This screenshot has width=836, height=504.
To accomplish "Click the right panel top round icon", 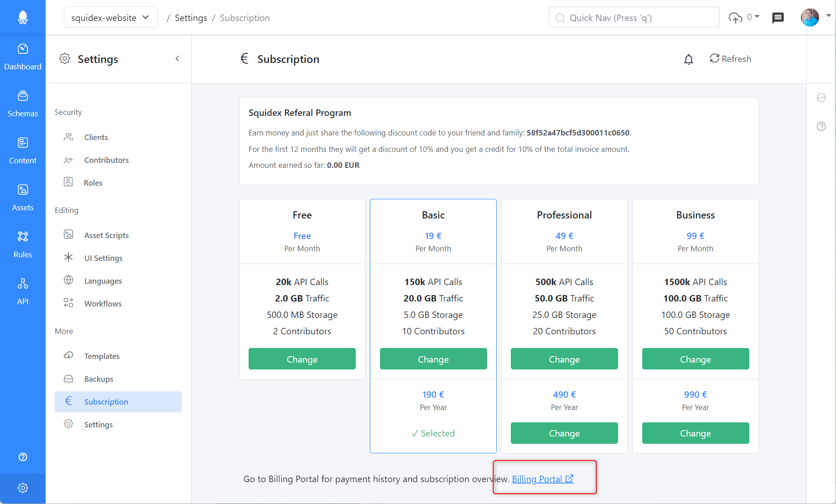I will (x=821, y=98).
